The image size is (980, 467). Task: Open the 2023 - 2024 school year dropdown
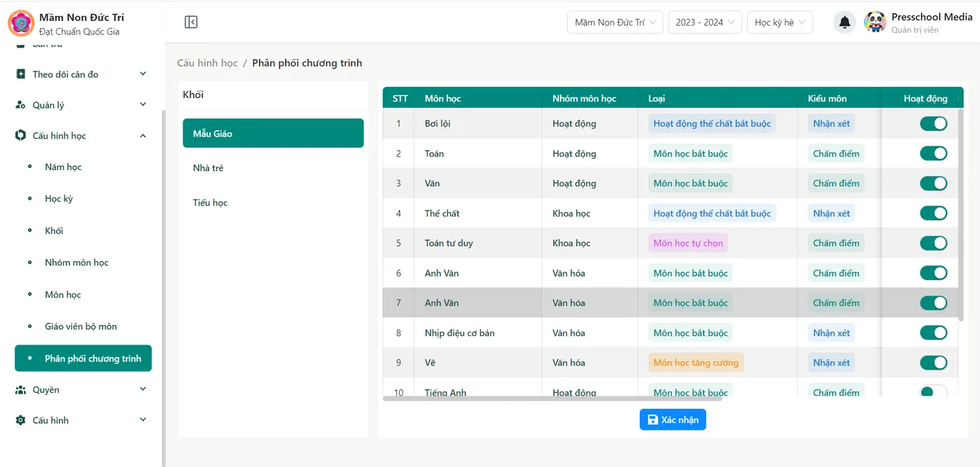tap(705, 22)
